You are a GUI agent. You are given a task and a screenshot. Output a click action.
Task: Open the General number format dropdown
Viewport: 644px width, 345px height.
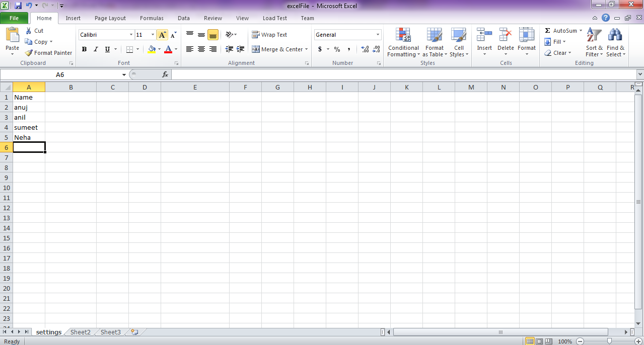pos(378,35)
